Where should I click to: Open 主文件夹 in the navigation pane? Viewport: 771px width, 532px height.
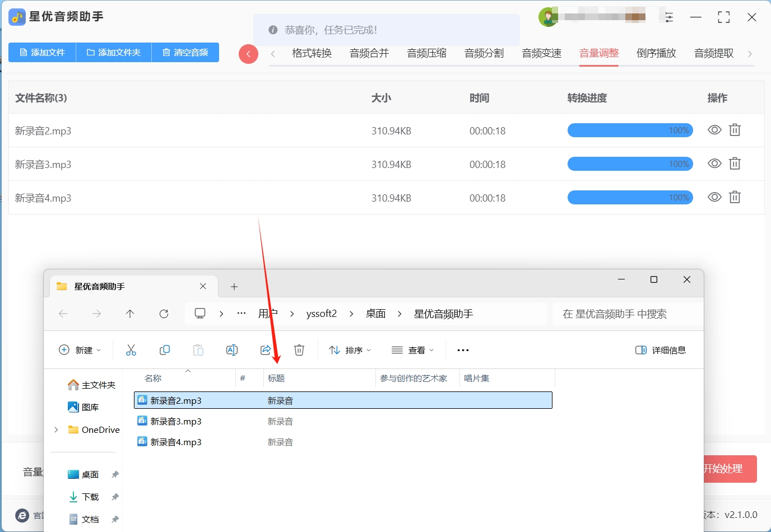[x=91, y=385]
